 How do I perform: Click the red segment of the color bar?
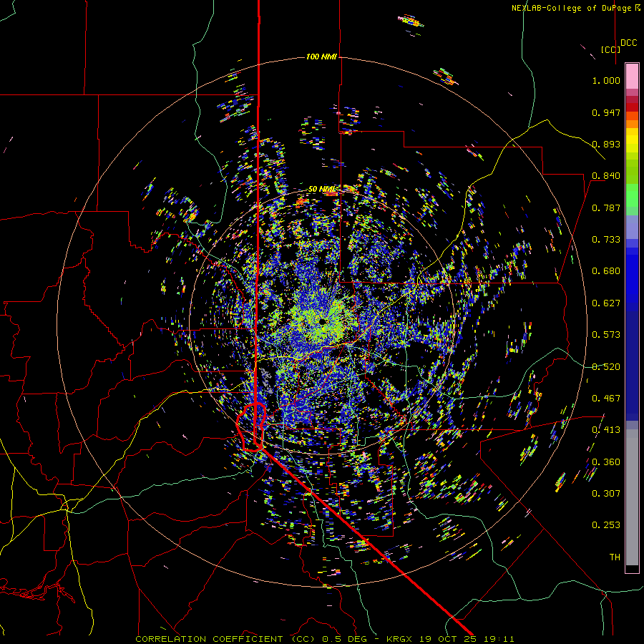[632, 107]
